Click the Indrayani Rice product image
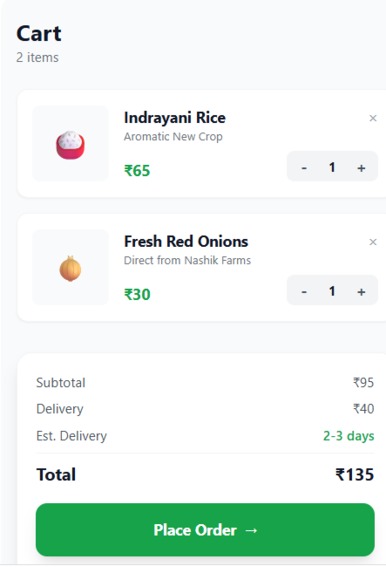This screenshot has height=573, width=386. click(x=71, y=143)
